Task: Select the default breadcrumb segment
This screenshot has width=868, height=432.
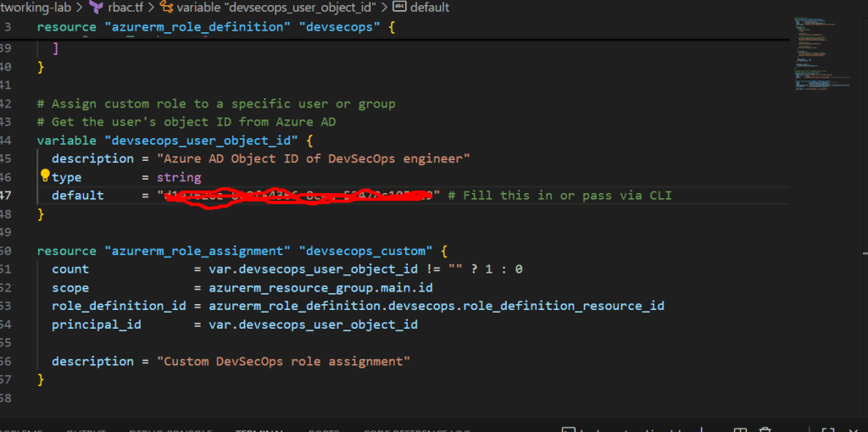Action: tap(430, 8)
